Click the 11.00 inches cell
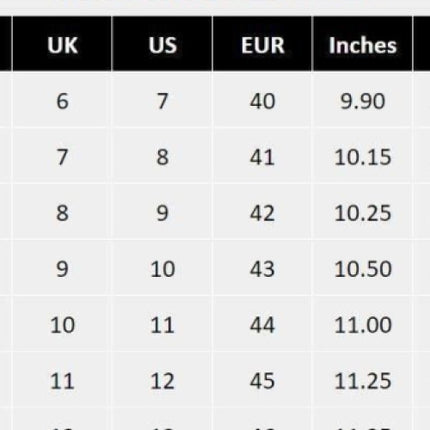 pos(363,325)
